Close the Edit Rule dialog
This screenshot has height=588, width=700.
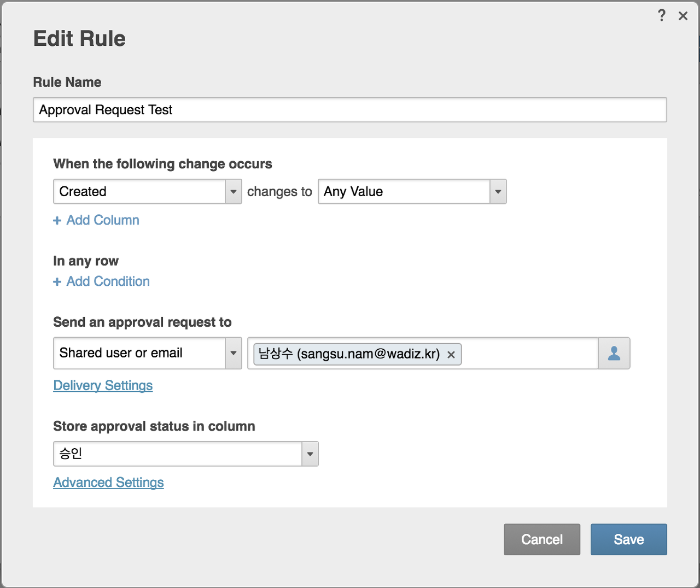(x=681, y=15)
